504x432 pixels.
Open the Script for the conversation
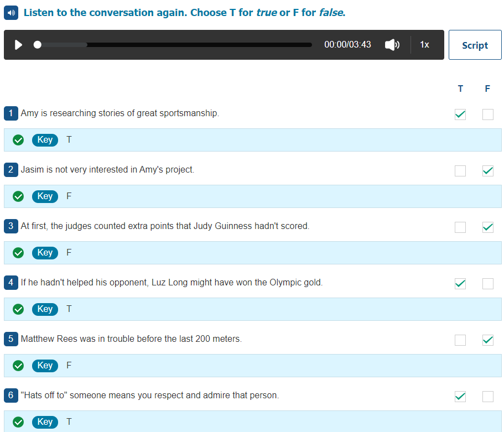click(475, 45)
